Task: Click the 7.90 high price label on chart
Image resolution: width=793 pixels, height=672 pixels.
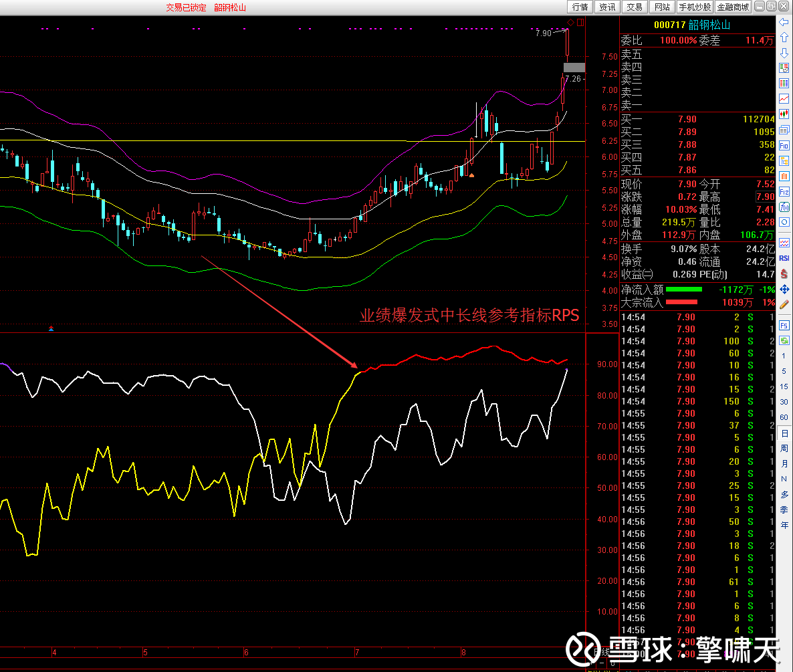Action: point(543,33)
